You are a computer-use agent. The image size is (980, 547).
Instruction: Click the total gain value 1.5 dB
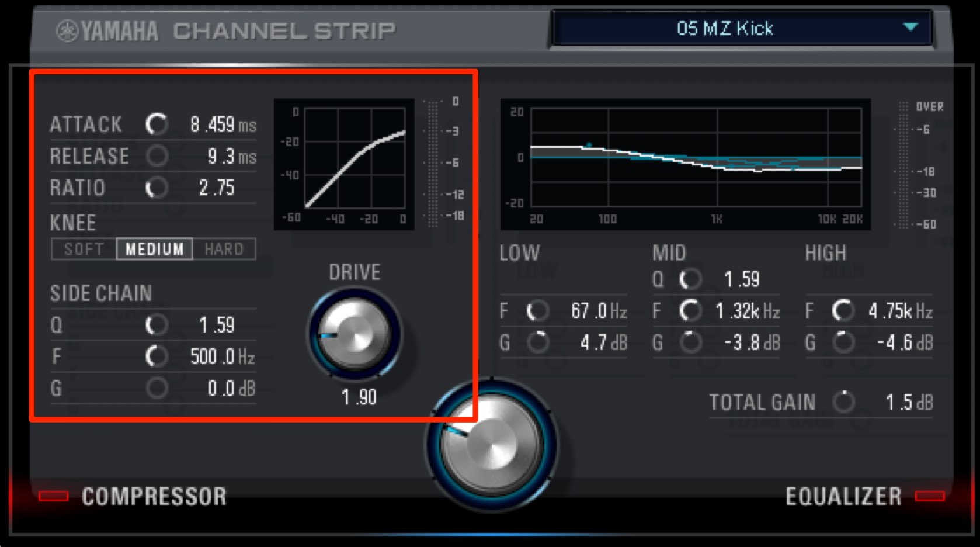(909, 402)
